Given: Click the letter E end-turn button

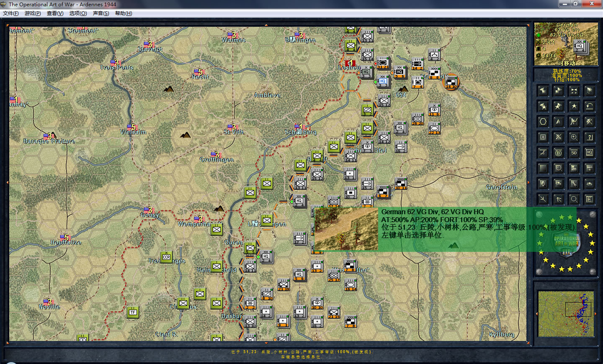Looking at the screenshot, I should tap(590, 199).
